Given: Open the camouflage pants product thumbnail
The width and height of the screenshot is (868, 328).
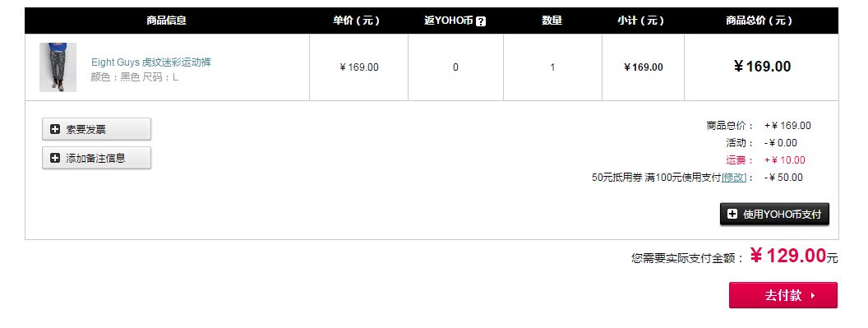Looking at the screenshot, I should [x=58, y=67].
